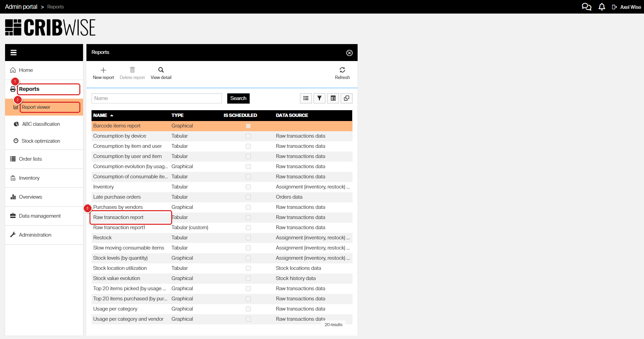Screen dimensions: 644x339
Task: Close the Reports panel
Action: click(x=349, y=53)
